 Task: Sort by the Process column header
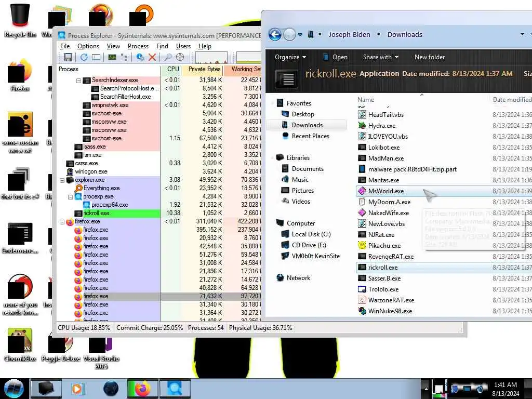(109, 69)
